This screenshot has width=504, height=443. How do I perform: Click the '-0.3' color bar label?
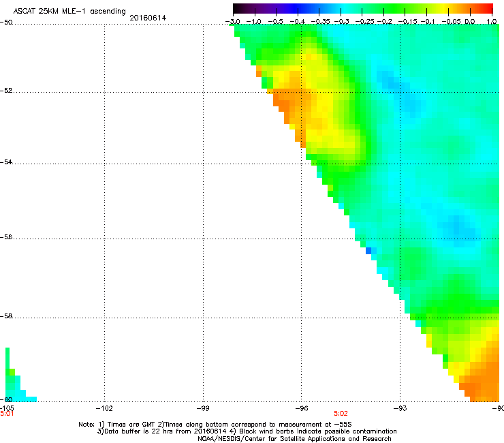pyautogui.click(x=341, y=21)
